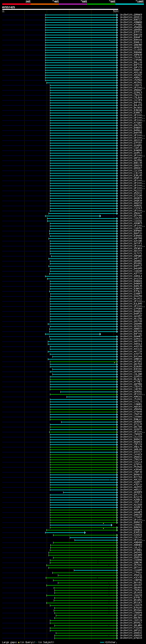Open hit UniRef100_Q9MAK9
Image resolution: width=146 pixels, height=644 pixels.
pyautogui.click(x=131, y=15)
